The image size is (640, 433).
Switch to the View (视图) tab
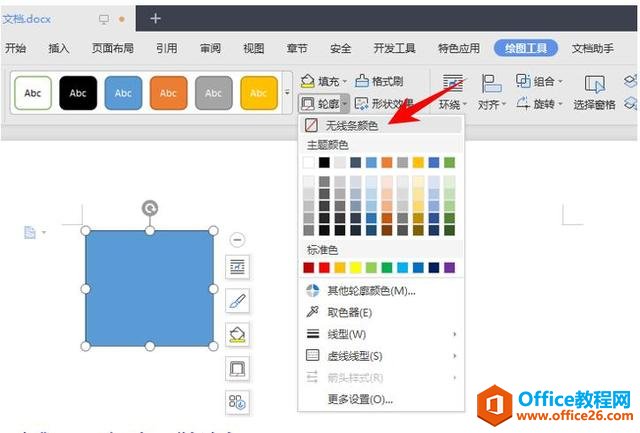click(x=253, y=48)
